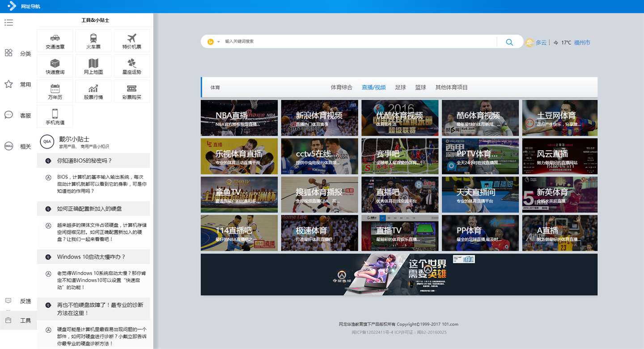Open the 赛事吧 card
Viewport: 644px width, 349px height.
point(400,156)
